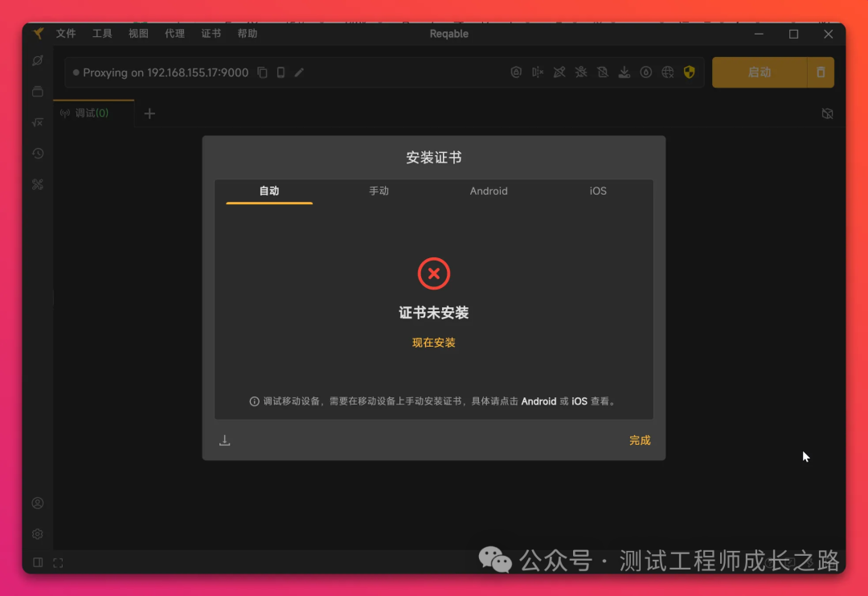Click the 证书未安装 status text

click(434, 313)
